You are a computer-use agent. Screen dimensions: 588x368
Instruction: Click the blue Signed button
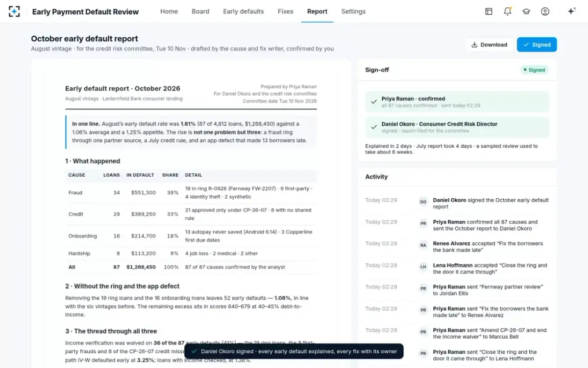click(x=537, y=45)
